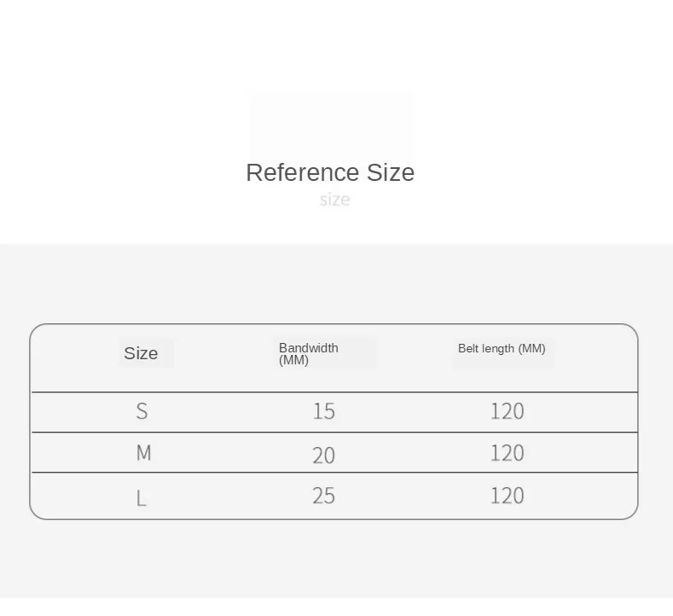Click the "Reference Size" heading
The width and height of the screenshot is (673, 616).
(x=330, y=172)
